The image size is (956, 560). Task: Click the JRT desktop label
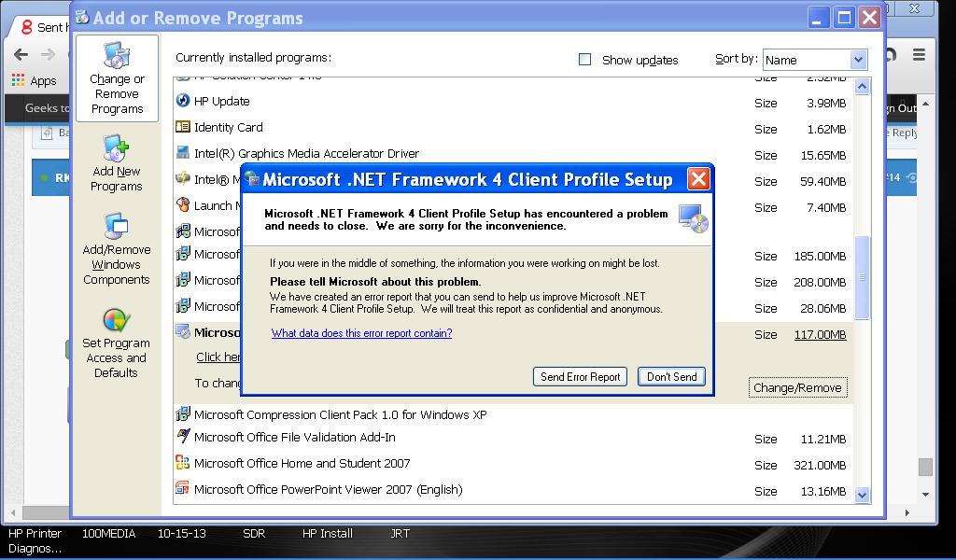400,534
